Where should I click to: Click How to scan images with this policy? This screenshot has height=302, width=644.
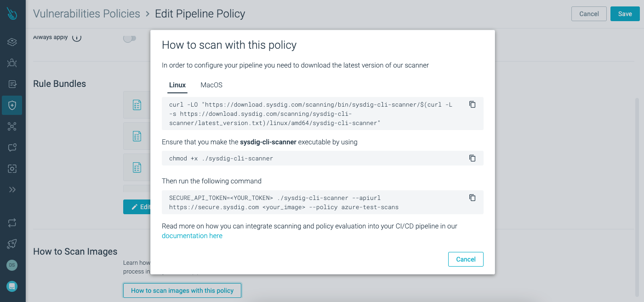[x=182, y=291]
